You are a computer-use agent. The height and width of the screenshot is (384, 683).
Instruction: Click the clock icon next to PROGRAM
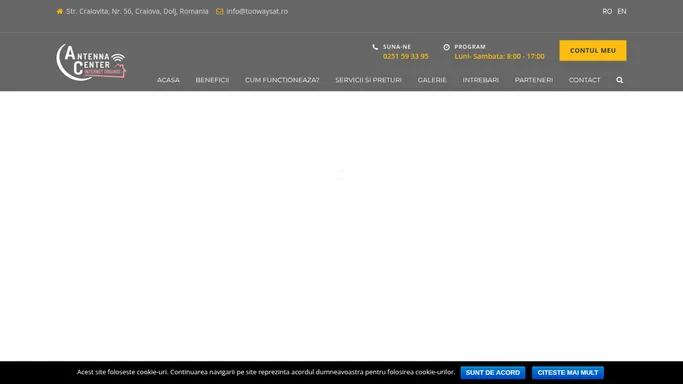[446, 47]
